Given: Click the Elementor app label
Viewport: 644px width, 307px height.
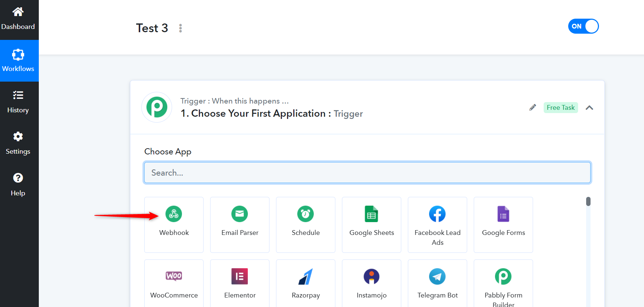Looking at the screenshot, I should tap(240, 295).
